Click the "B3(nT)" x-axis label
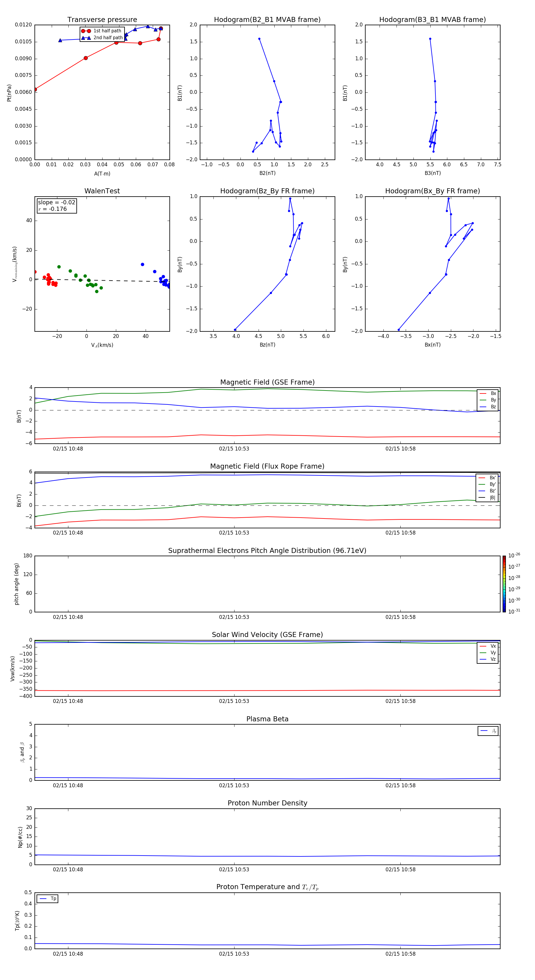 (x=432, y=173)
